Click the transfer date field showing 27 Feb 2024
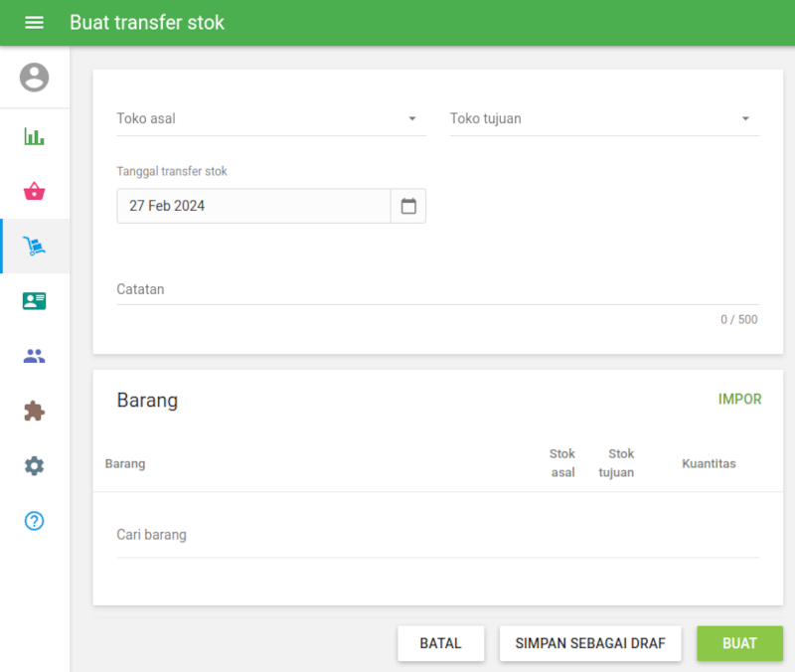795x672 pixels. (x=253, y=206)
